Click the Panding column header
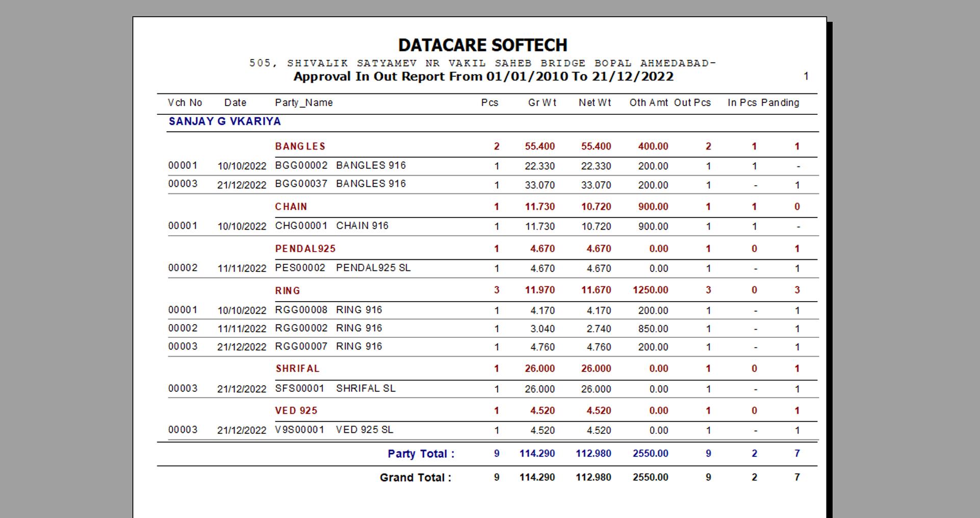The height and width of the screenshot is (518, 980). (x=780, y=103)
